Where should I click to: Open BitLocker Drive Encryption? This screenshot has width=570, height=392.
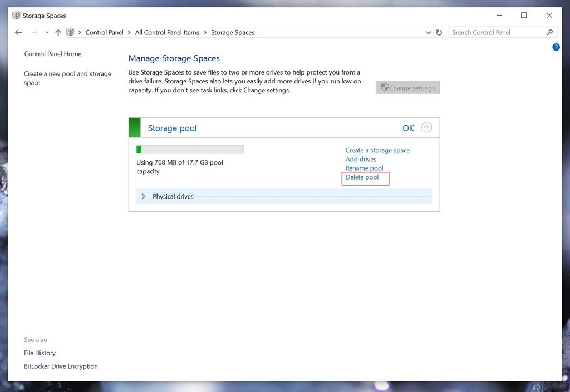61,366
